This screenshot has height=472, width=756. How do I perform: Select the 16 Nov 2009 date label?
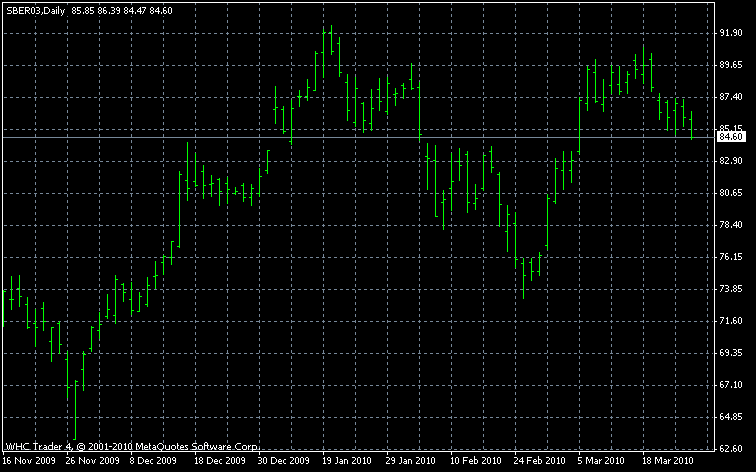point(28,461)
